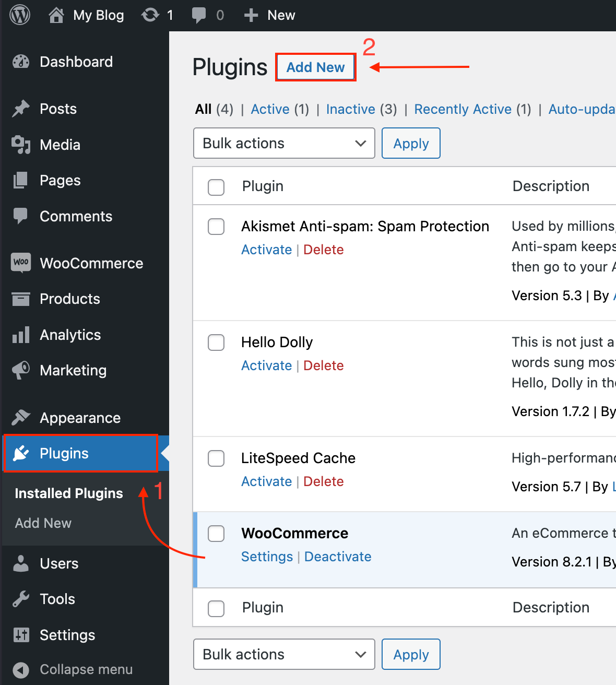This screenshot has width=616, height=685.
Task: Open the WooCommerce sidebar menu
Action: (91, 263)
